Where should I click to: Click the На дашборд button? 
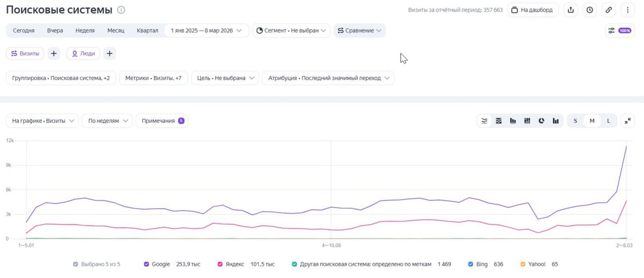[x=533, y=10]
